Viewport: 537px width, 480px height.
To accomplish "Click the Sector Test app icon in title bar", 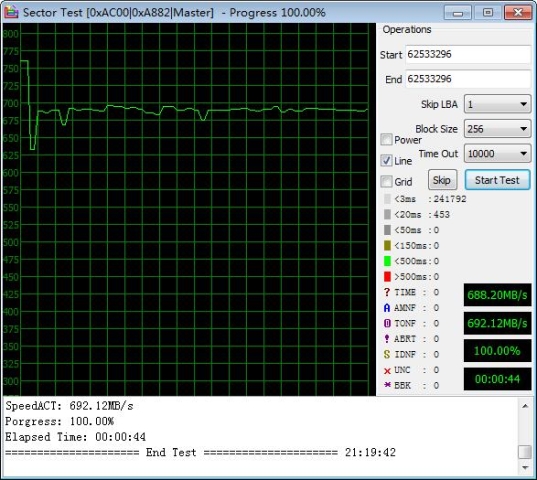I will pos(11,12).
